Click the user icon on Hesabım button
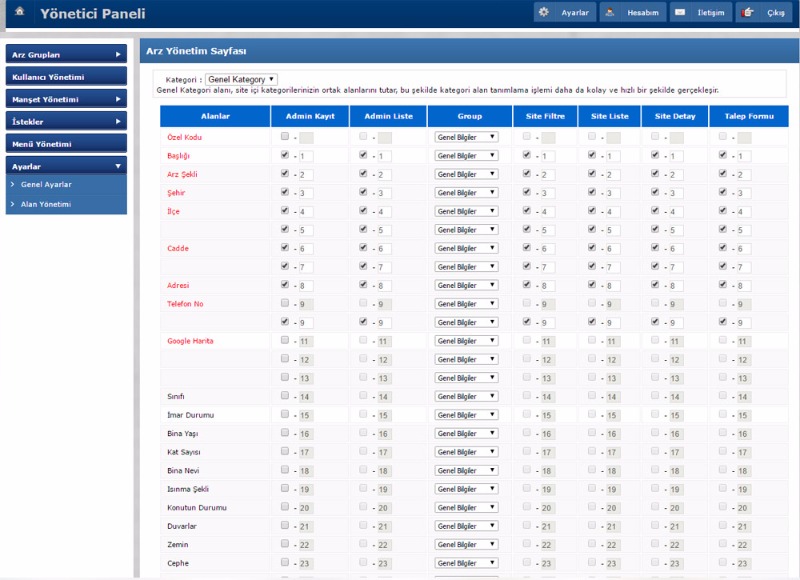This screenshot has height=580, width=800. [x=610, y=13]
